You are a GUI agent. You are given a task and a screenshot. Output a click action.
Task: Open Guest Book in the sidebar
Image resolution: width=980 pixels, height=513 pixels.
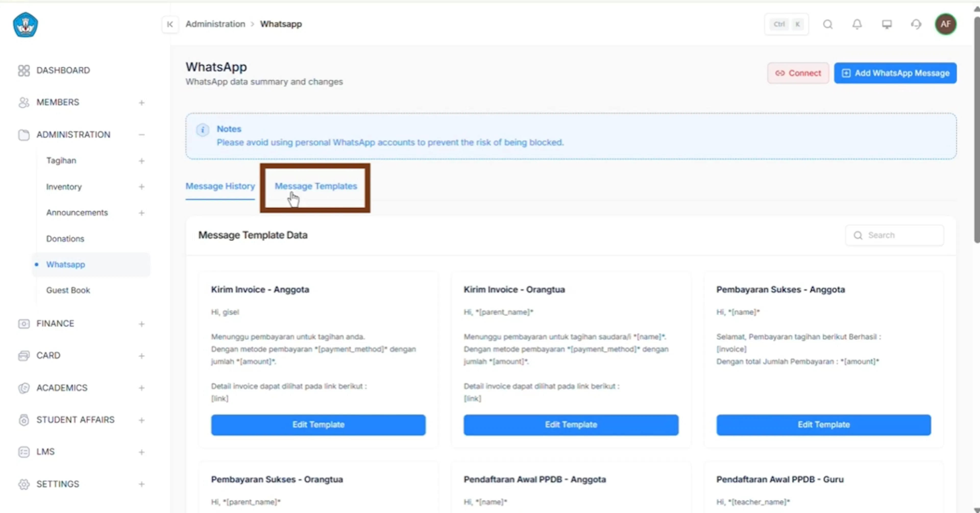click(x=68, y=290)
